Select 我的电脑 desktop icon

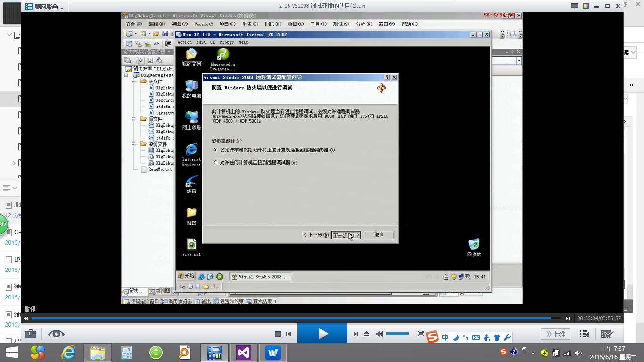191,89
